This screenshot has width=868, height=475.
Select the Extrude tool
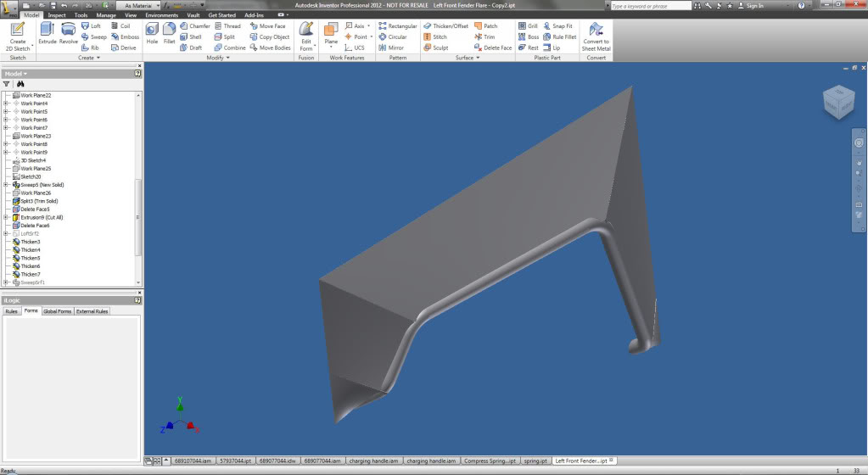[47, 33]
